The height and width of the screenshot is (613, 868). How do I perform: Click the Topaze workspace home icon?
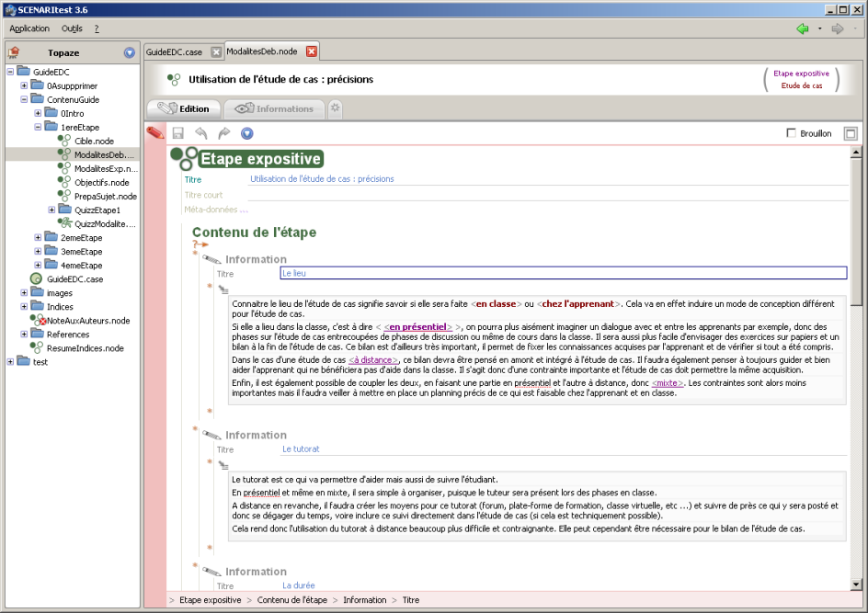tap(14, 53)
